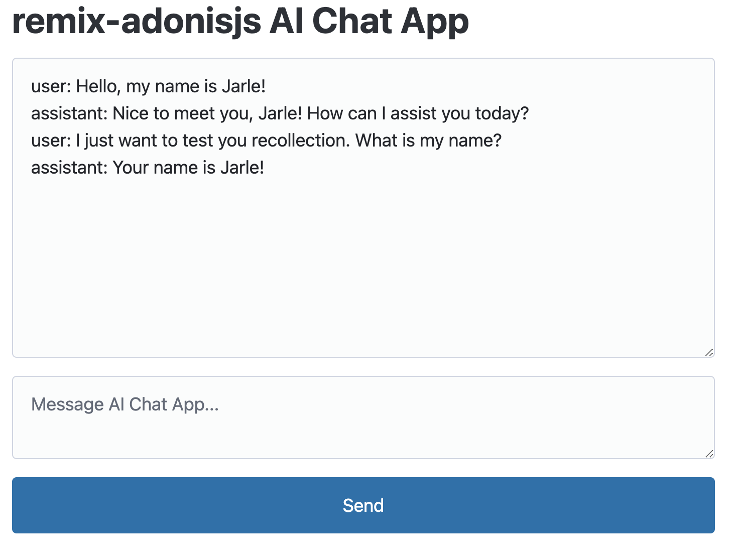Click the 'Your name is Jarle!' response

click(x=188, y=168)
